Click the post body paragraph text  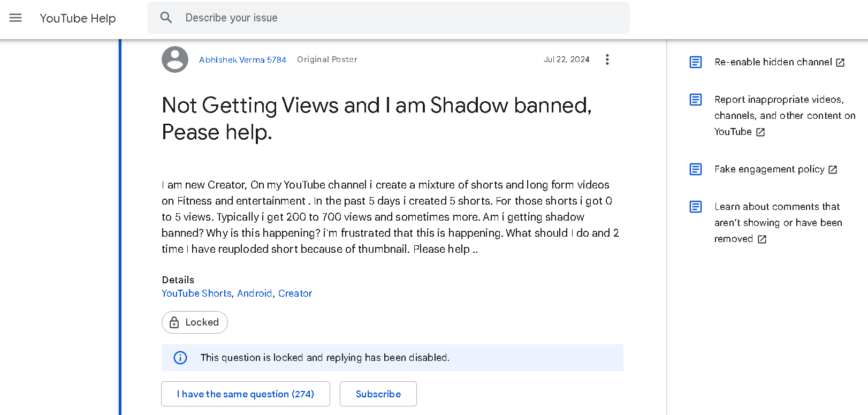[391, 217]
